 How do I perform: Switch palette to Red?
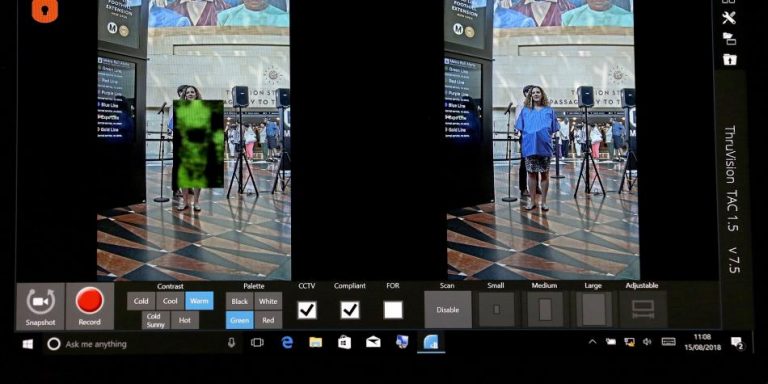(268, 320)
